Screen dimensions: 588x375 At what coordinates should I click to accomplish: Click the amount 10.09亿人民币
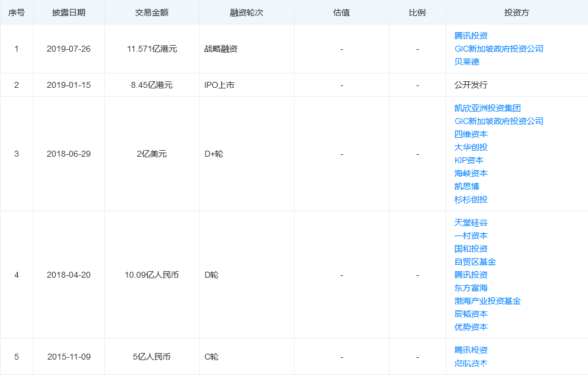[x=152, y=275]
